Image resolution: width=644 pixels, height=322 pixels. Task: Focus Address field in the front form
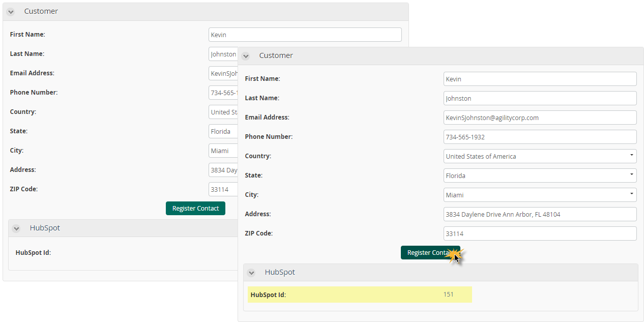[x=540, y=214]
